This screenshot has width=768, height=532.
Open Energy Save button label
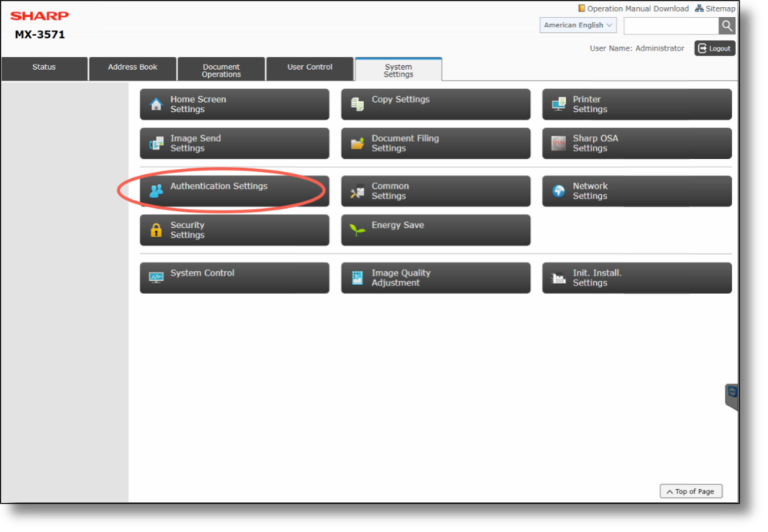coord(398,225)
